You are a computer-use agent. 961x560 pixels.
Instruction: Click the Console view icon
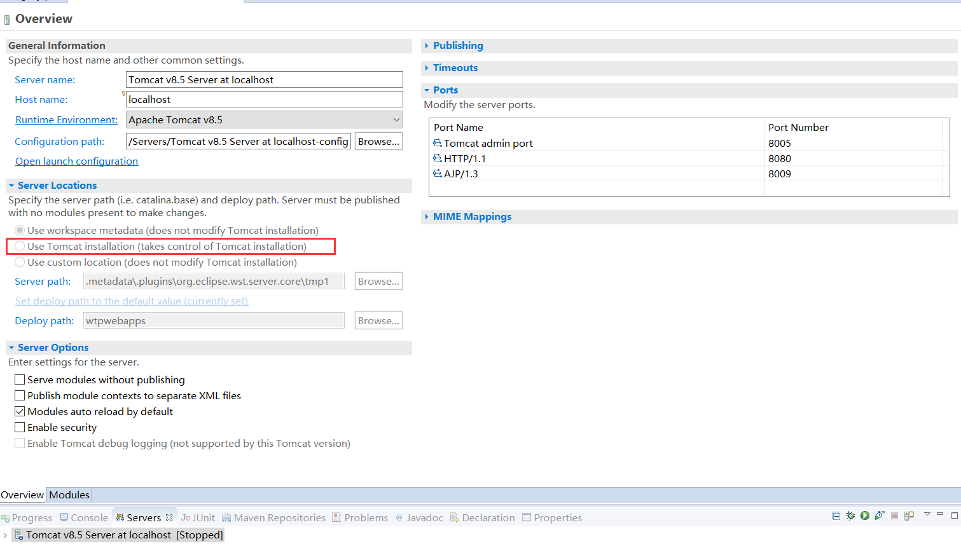click(64, 517)
